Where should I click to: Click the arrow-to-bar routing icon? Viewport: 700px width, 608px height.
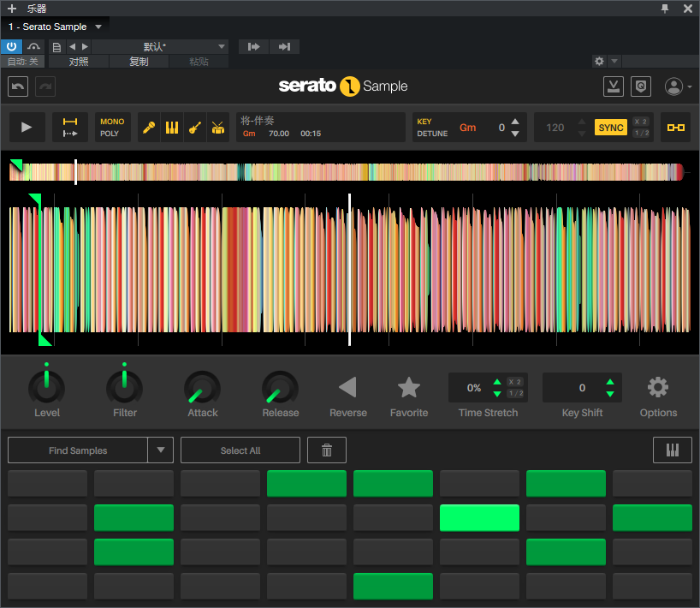pos(284,46)
